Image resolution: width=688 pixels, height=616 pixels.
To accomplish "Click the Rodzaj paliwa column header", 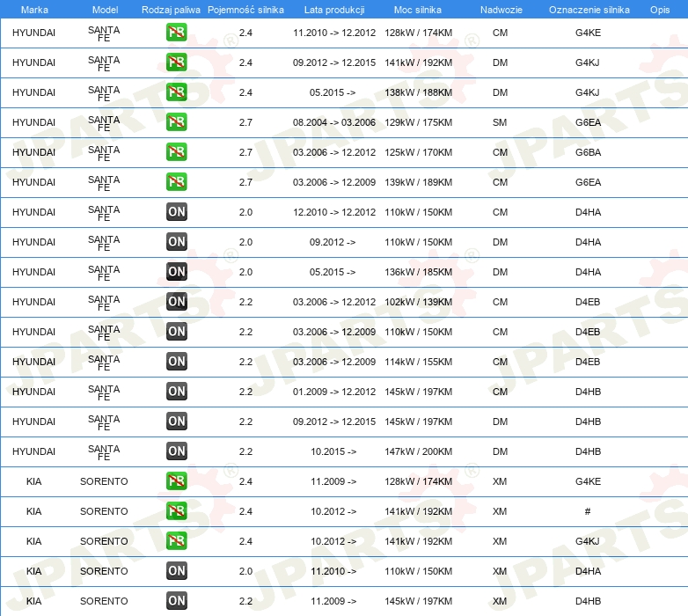I will pos(171,10).
